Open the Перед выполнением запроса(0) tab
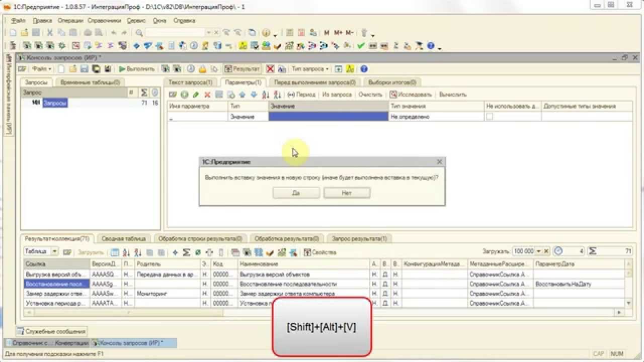644x362 pixels. point(314,82)
